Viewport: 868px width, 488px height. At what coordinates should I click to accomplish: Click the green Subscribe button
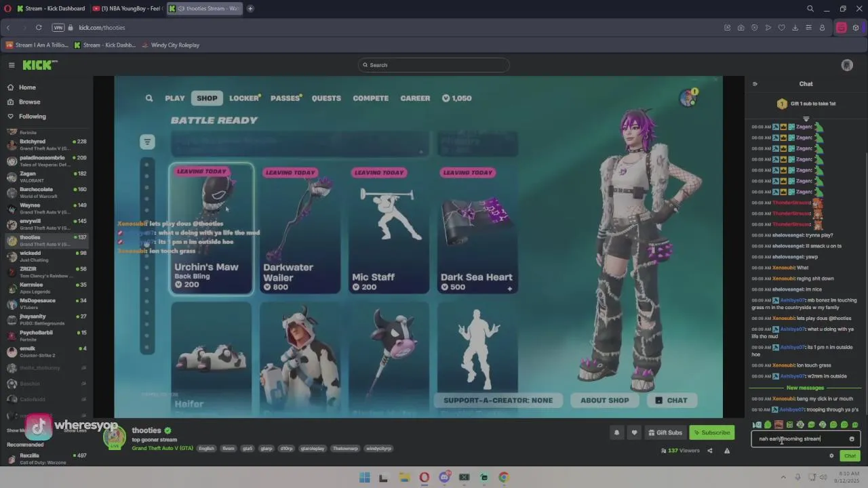click(x=711, y=432)
